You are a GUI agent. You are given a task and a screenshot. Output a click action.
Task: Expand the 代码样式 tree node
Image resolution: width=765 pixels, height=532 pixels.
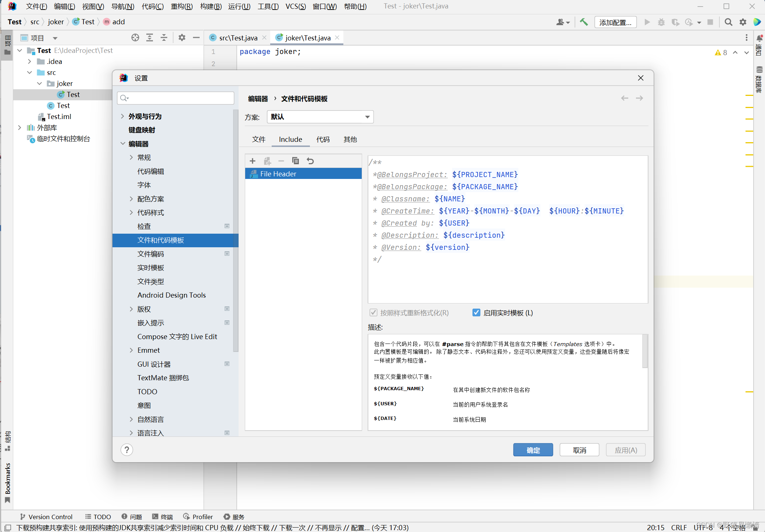(x=131, y=213)
